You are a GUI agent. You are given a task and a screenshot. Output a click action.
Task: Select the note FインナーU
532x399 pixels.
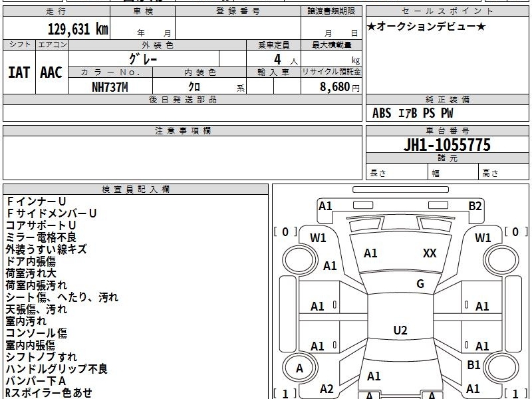point(36,201)
